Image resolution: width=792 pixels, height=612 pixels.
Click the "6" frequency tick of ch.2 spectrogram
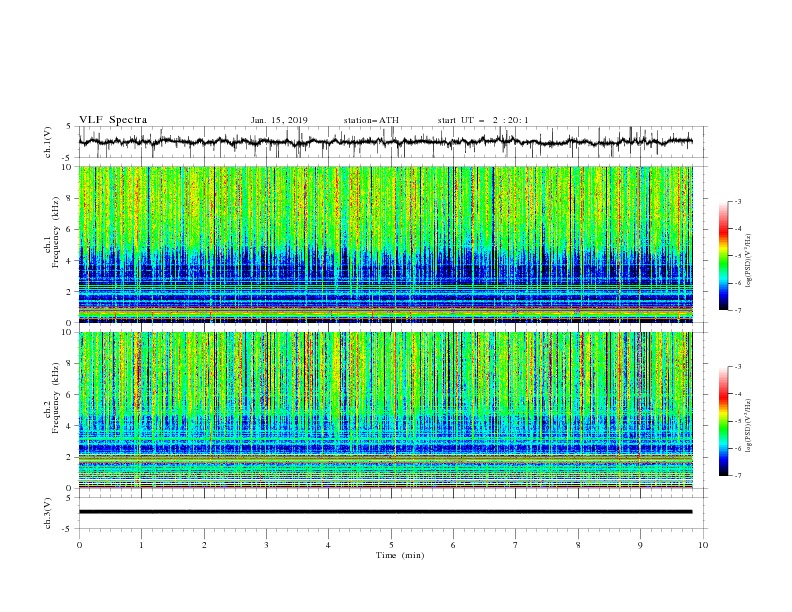(70, 395)
